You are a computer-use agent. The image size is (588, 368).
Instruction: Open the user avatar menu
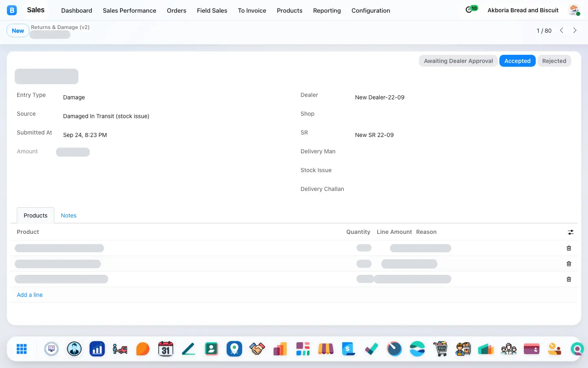tap(575, 10)
